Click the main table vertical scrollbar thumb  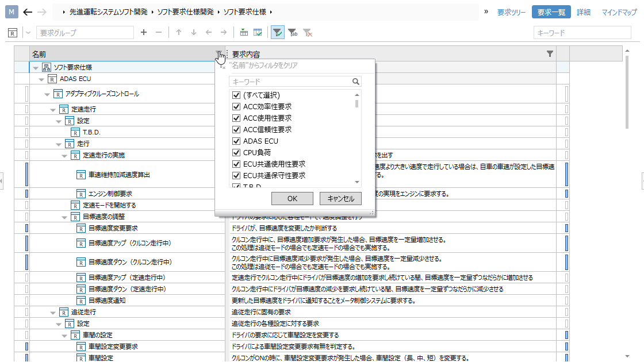pyautogui.click(x=627, y=93)
